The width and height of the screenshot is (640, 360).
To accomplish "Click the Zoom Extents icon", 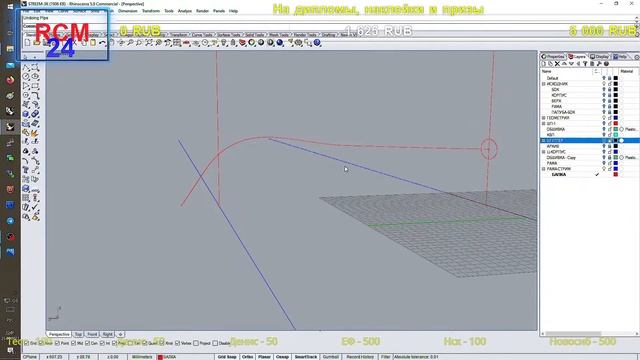I will click(x=149, y=42).
